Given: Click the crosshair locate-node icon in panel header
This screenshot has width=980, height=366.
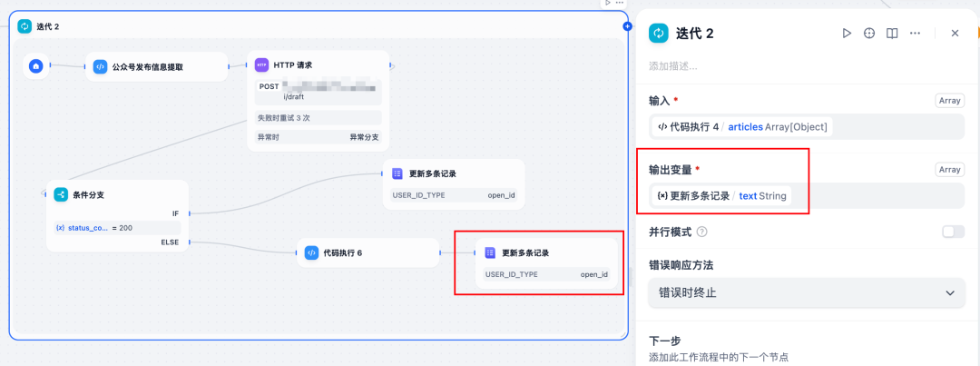Looking at the screenshot, I should (869, 34).
